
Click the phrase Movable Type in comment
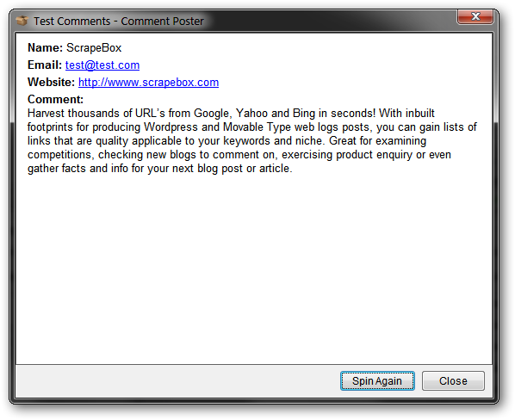(257, 127)
